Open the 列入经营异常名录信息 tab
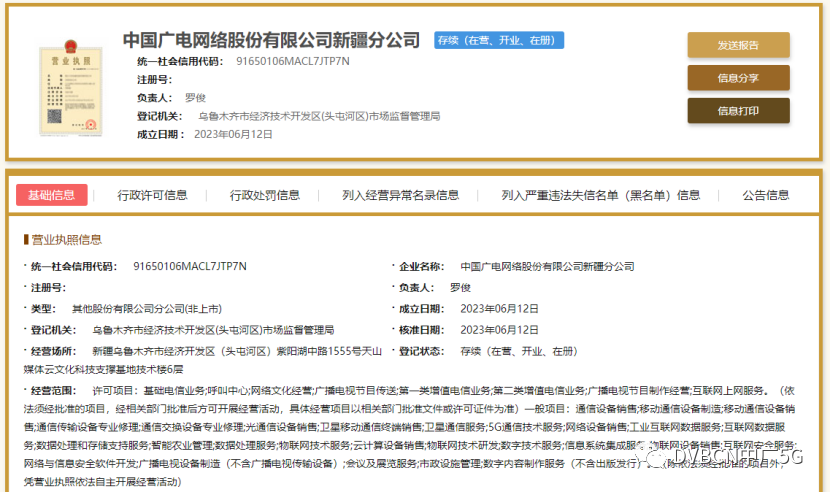This screenshot has width=830, height=492. tap(401, 195)
